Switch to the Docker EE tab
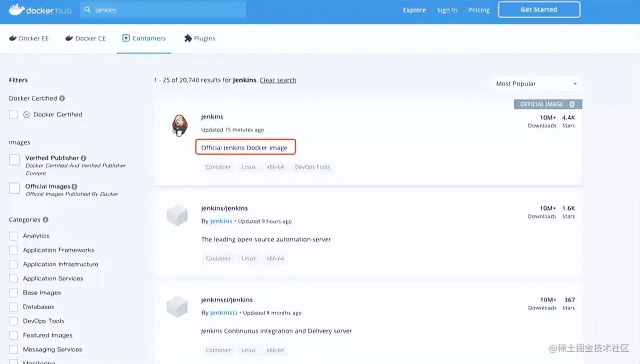The width and height of the screenshot is (640, 364). (x=29, y=38)
